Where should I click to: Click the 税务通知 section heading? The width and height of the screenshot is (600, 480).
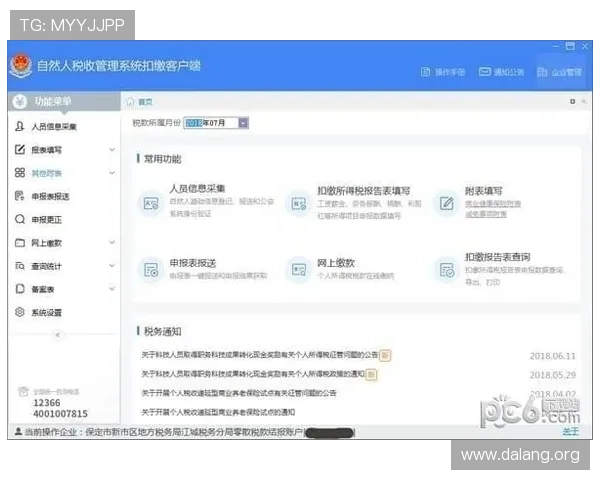pyautogui.click(x=162, y=331)
